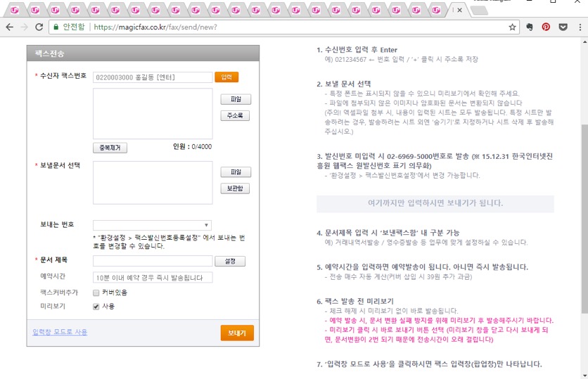
Task: Close the currently active browser tab
Action: pos(459,10)
